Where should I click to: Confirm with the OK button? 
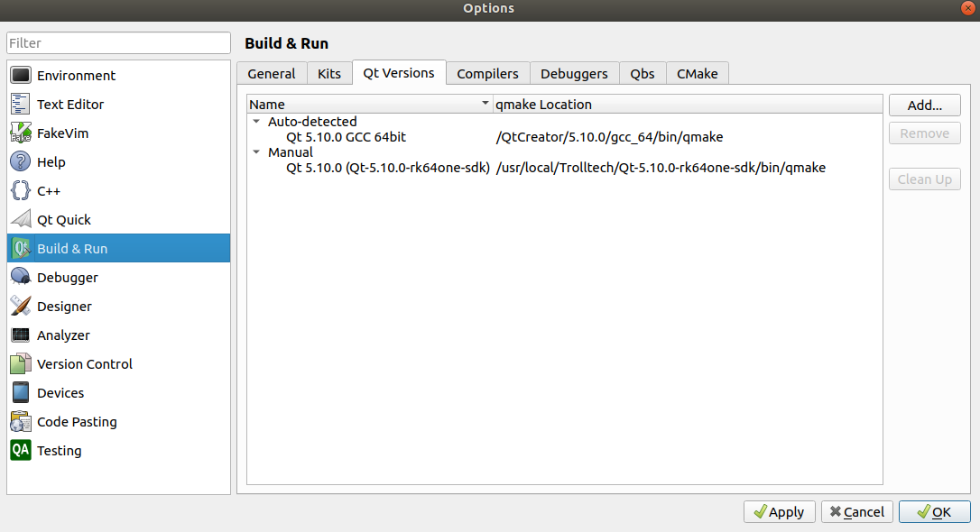coord(934,512)
